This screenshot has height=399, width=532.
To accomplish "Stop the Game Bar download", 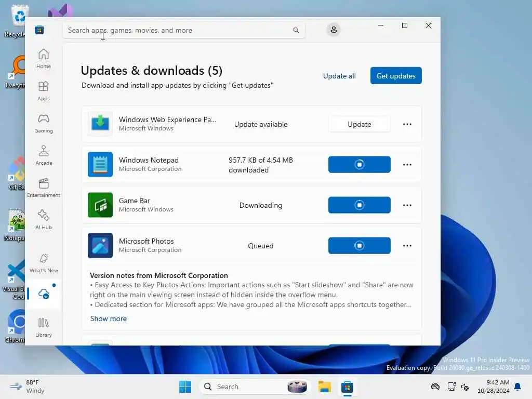I will (x=360, y=205).
